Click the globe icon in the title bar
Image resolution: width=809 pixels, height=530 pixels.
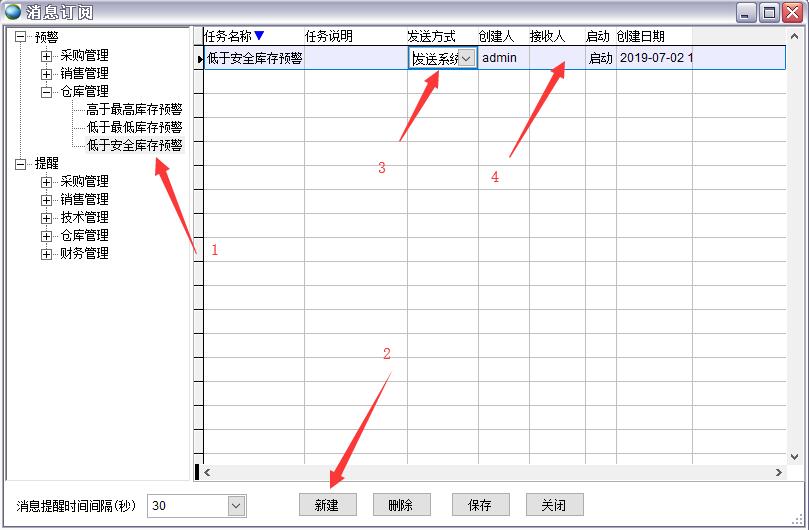tap(13, 12)
